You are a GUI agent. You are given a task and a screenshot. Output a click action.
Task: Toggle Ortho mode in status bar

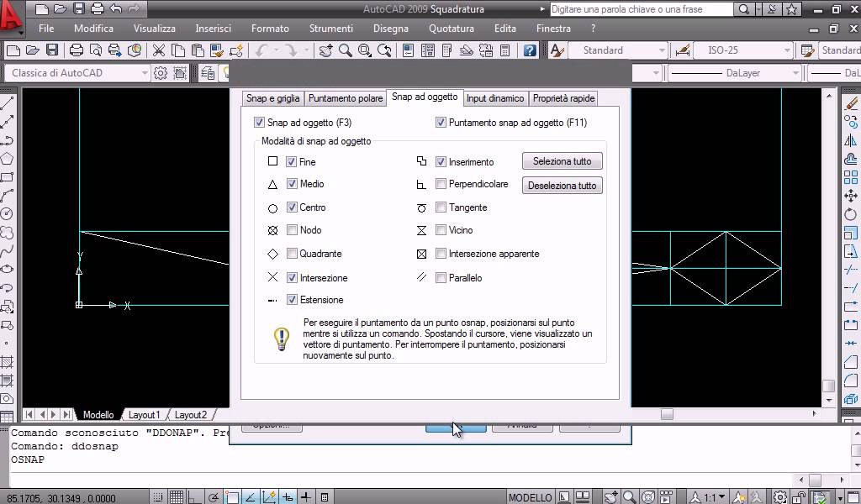point(194,497)
